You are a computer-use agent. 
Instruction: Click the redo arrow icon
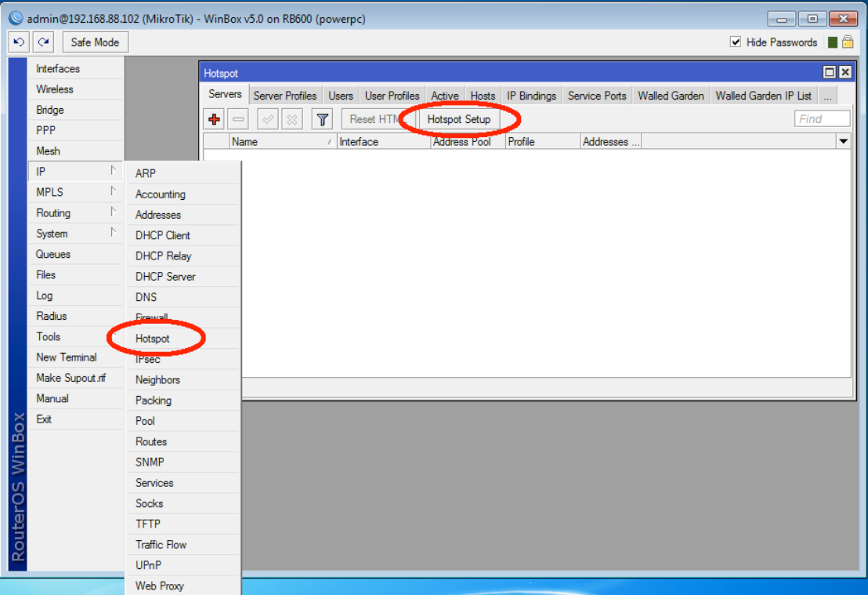click(x=44, y=42)
